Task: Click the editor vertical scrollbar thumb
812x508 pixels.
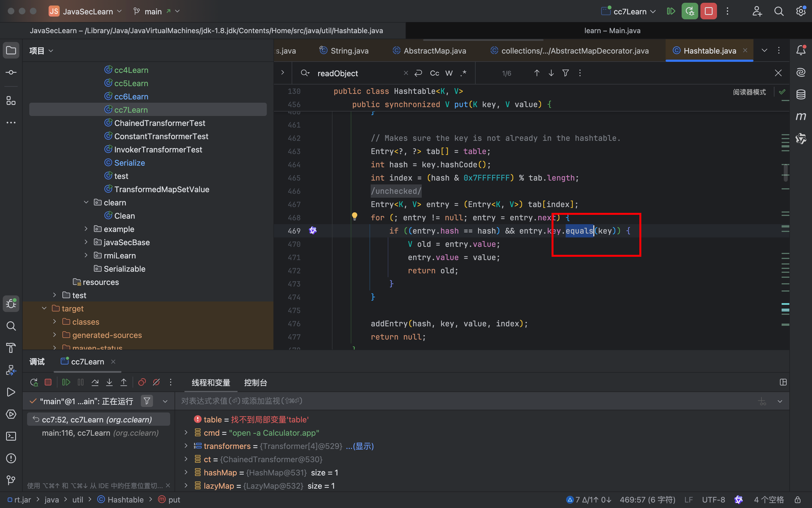Action: [x=785, y=172]
